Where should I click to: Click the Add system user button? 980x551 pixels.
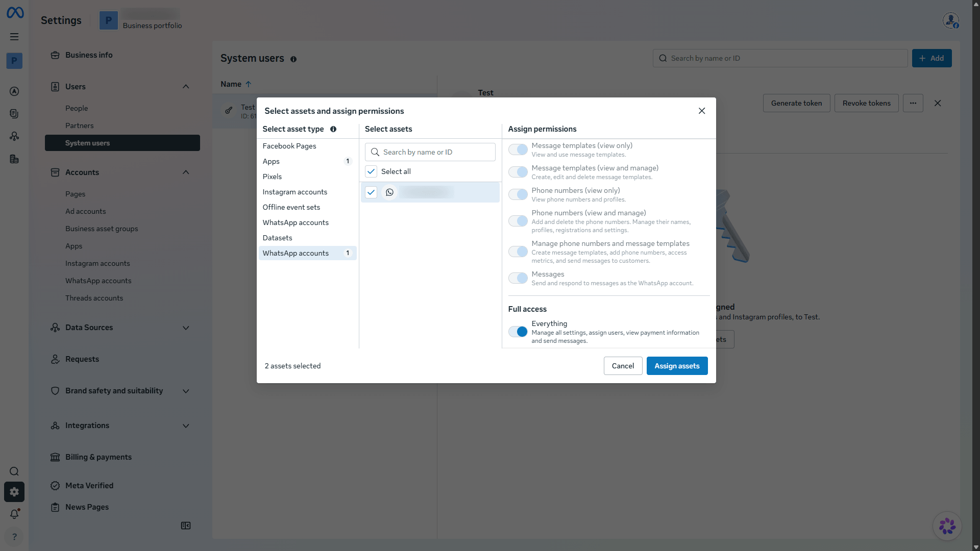(x=932, y=58)
